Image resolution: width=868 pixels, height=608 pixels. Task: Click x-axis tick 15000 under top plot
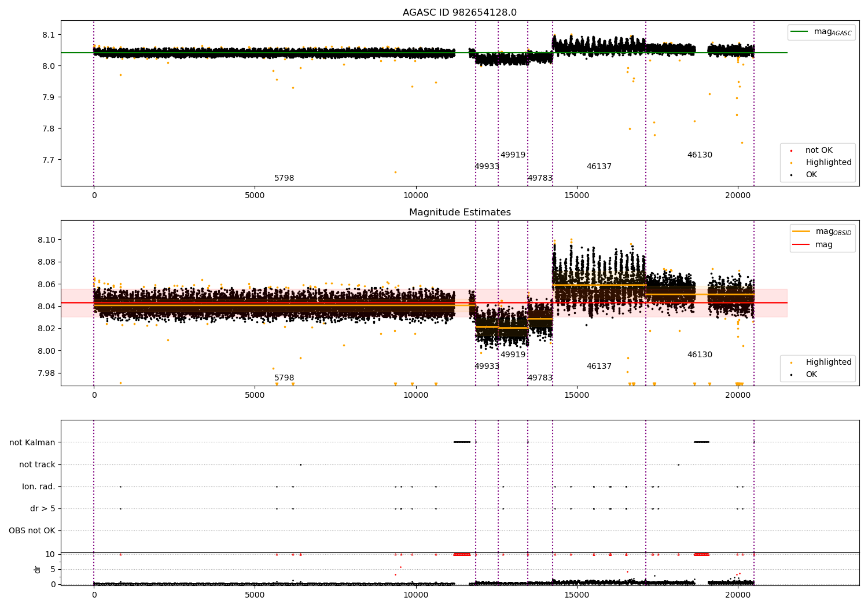click(x=576, y=196)
